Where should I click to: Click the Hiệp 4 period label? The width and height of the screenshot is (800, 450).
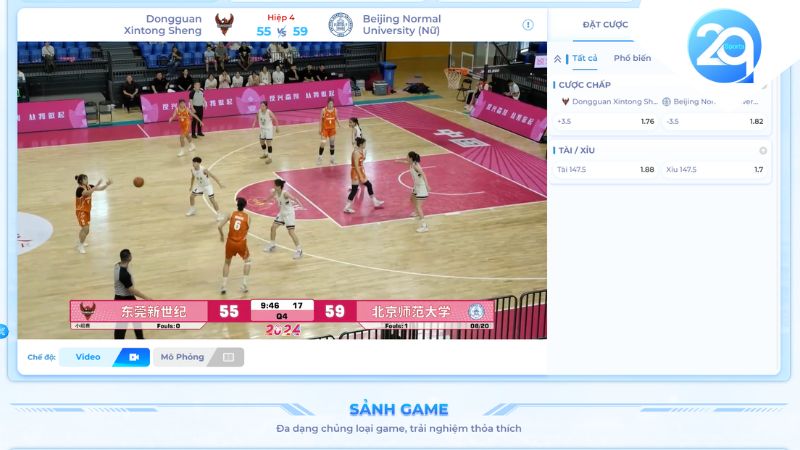coord(281,17)
